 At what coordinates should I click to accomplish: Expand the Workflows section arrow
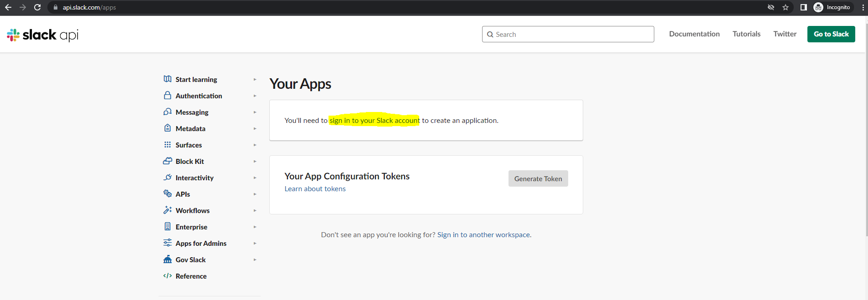click(255, 210)
